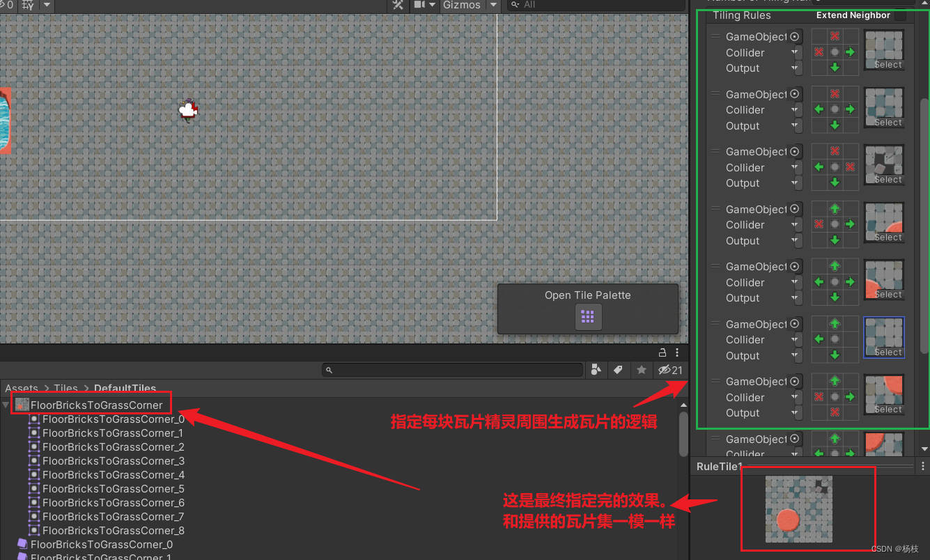This screenshot has width=930, height=560.
Task: Click the Project panel vertical scrollbar thumb
Action: 683,433
